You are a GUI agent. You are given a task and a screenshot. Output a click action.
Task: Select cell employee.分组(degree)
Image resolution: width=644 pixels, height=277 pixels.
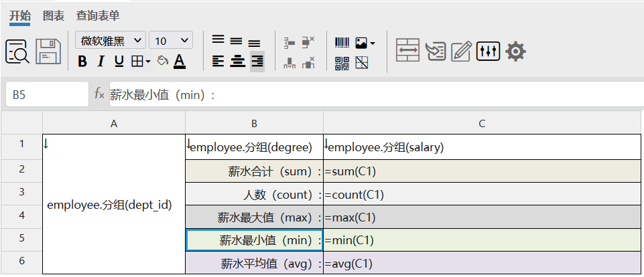click(254, 147)
